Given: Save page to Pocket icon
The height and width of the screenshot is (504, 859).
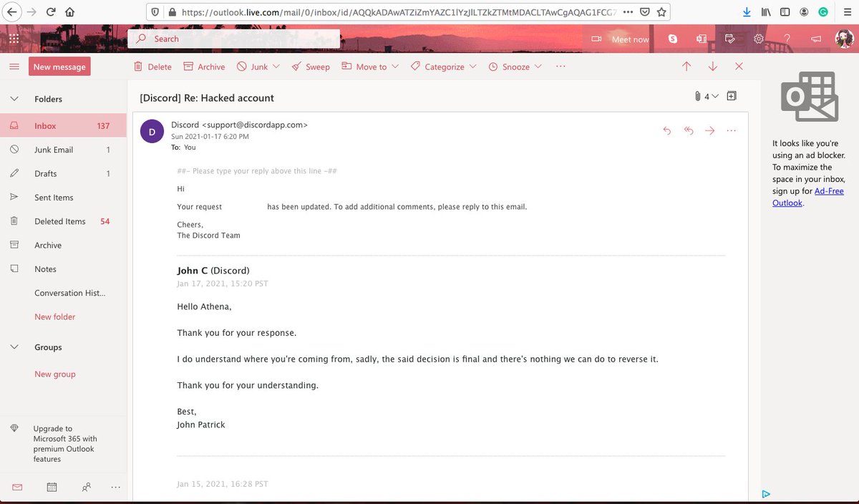Looking at the screenshot, I should pyautogui.click(x=644, y=12).
